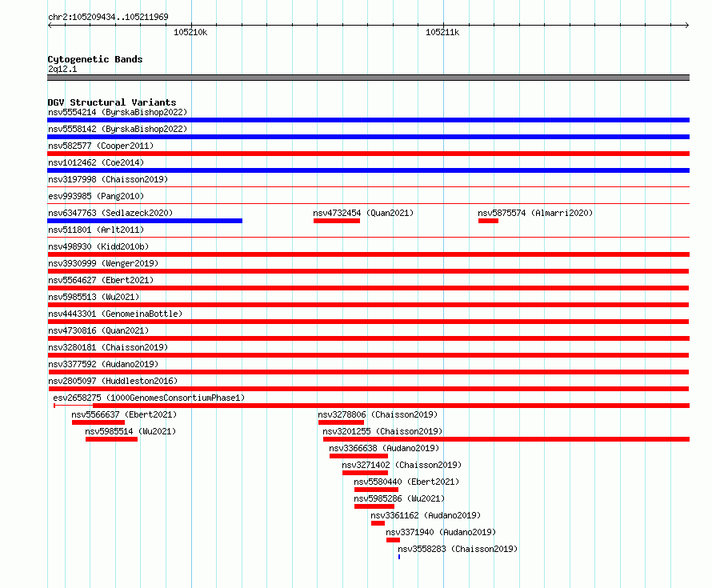
Task: Click nsv3930999 (Wenger2019) label
Action: [103, 263]
